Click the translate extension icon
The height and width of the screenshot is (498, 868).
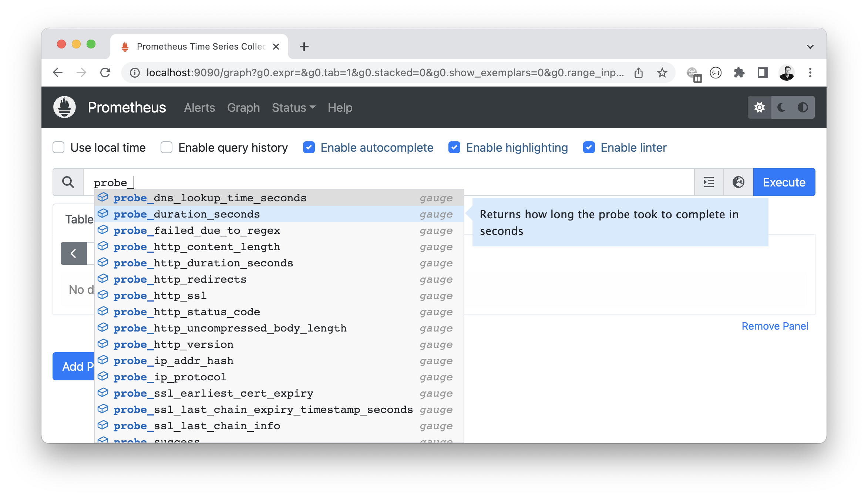[694, 74]
